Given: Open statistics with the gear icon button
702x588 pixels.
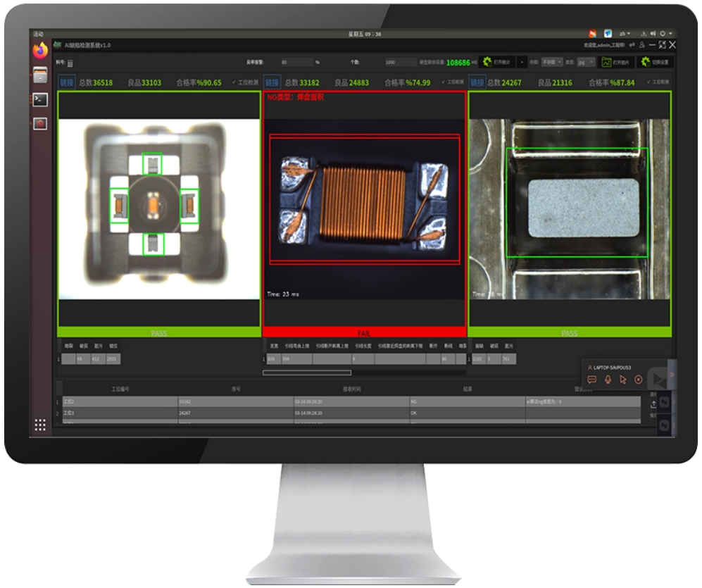Looking at the screenshot, I should [x=496, y=62].
